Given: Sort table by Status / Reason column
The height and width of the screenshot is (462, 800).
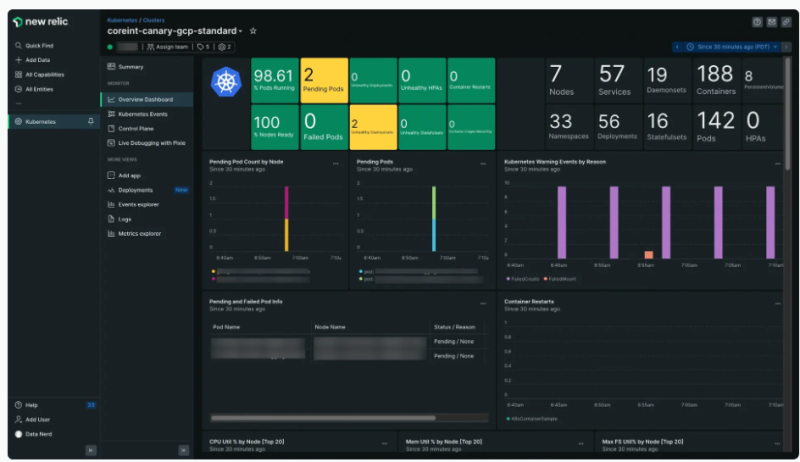Looking at the screenshot, I should 454,327.
